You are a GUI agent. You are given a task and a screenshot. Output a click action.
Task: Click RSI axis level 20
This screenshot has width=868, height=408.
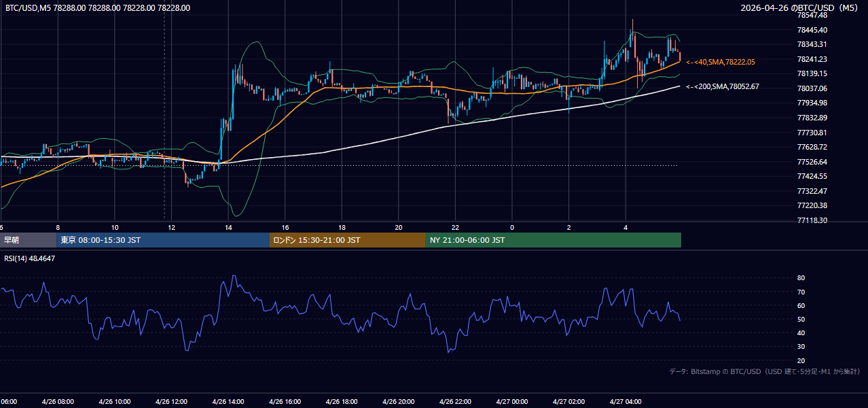(801, 360)
